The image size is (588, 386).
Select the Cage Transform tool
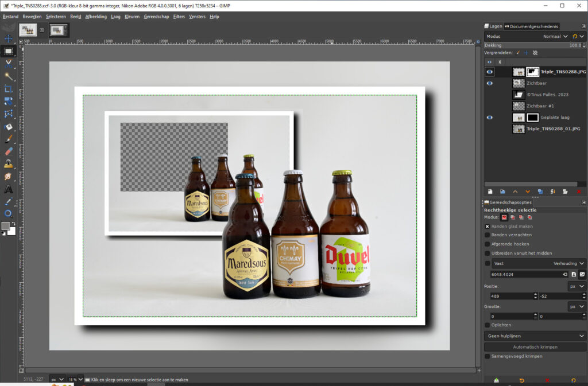point(8,114)
